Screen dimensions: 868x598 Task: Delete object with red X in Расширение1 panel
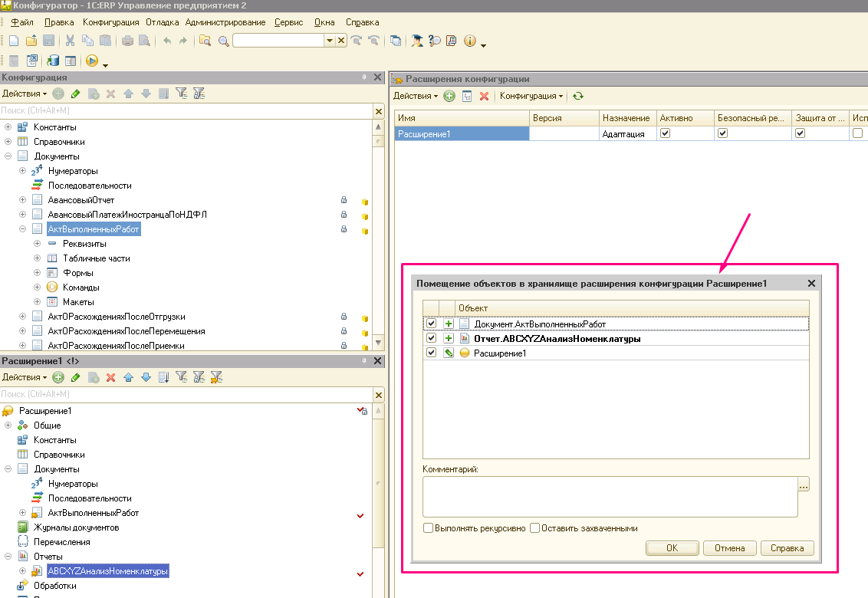(x=110, y=377)
